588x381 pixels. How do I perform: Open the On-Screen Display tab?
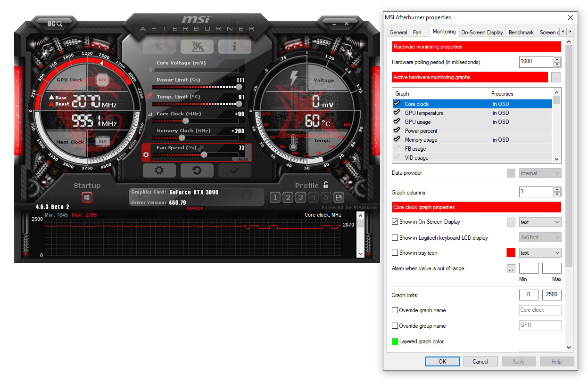(482, 32)
